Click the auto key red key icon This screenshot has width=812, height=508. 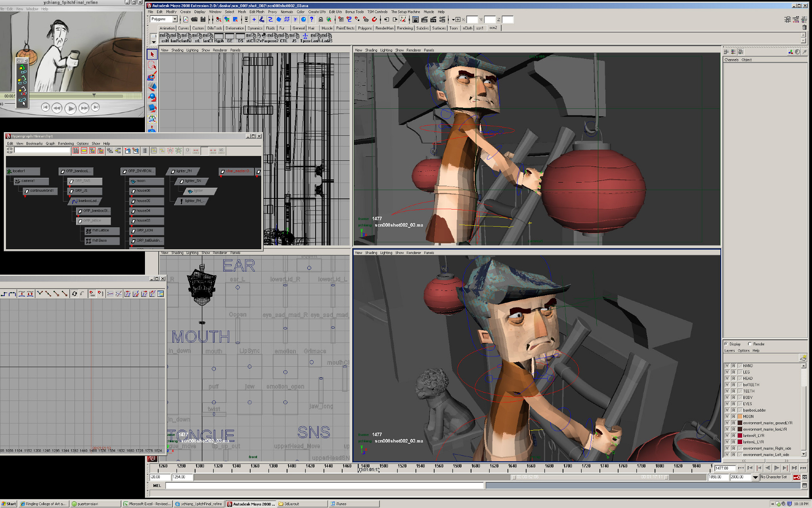click(x=796, y=477)
